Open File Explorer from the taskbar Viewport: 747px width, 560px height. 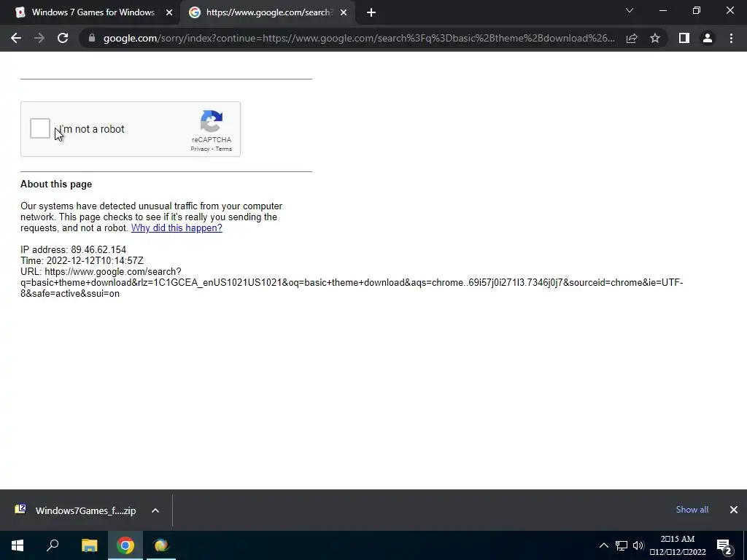coord(89,545)
